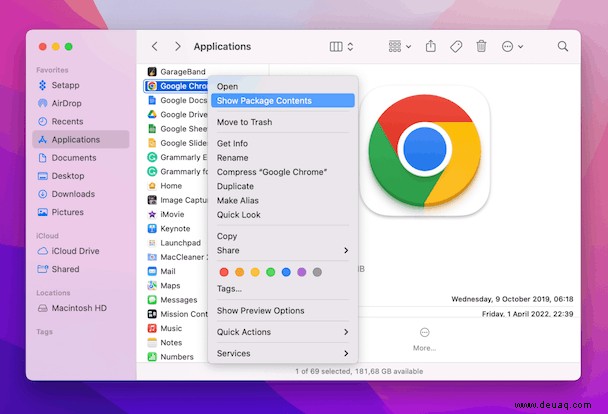Expand the Quick Actions submenu
Viewport: 608px width, 414px height.
click(x=283, y=332)
